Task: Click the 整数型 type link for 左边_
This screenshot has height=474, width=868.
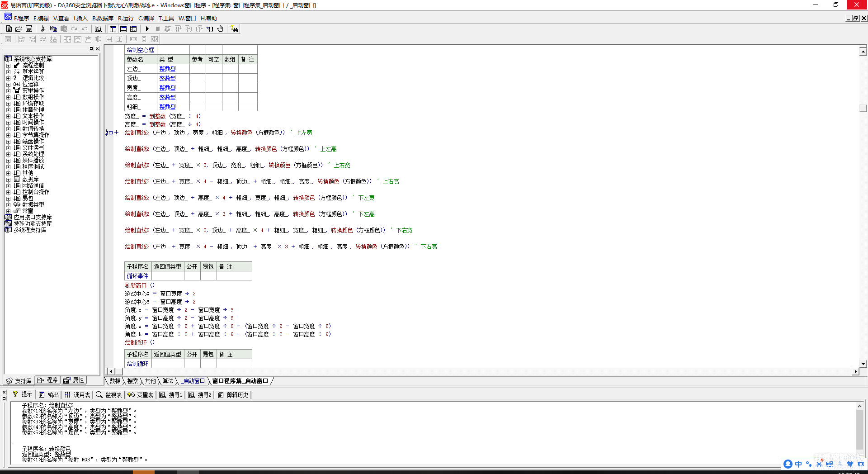Action: [167, 69]
